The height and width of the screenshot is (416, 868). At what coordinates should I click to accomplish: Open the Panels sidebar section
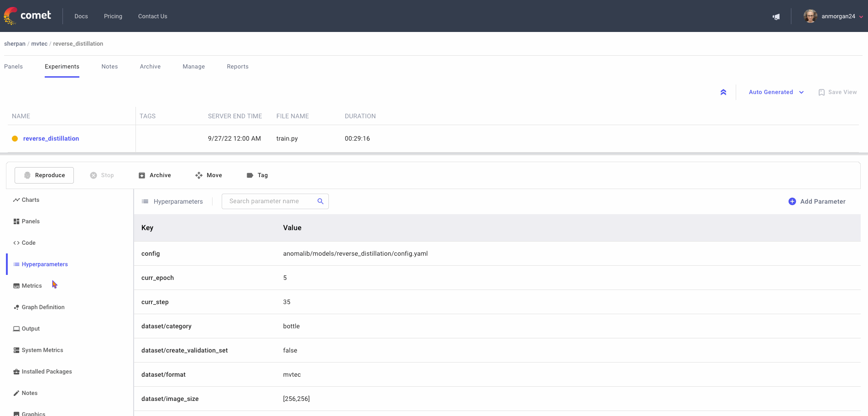coord(26,221)
